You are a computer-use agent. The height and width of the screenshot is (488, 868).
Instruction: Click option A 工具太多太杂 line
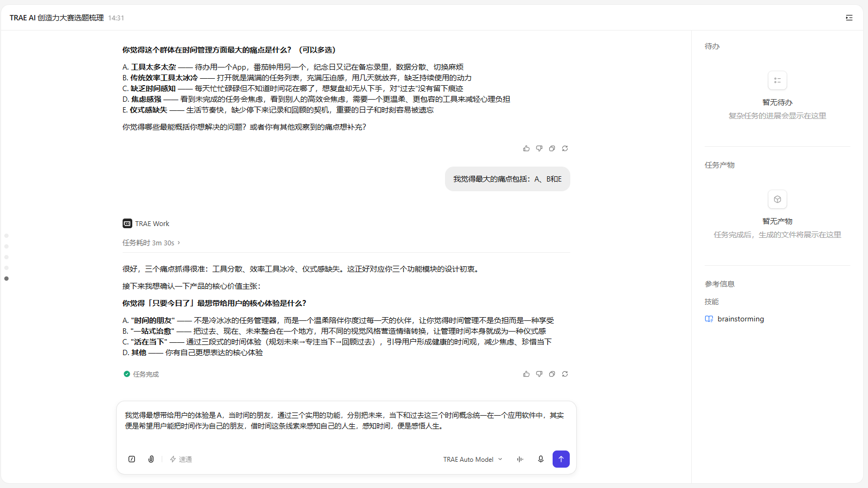point(293,67)
